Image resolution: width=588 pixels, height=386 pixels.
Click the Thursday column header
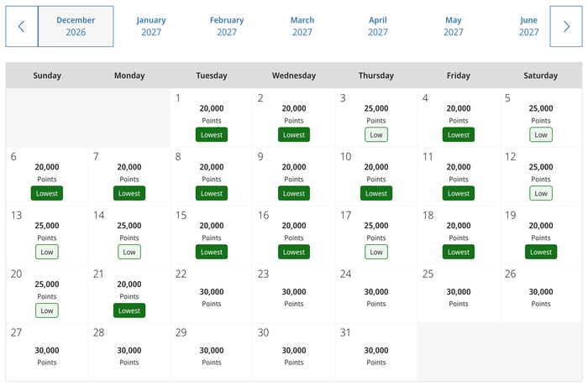[x=376, y=76]
